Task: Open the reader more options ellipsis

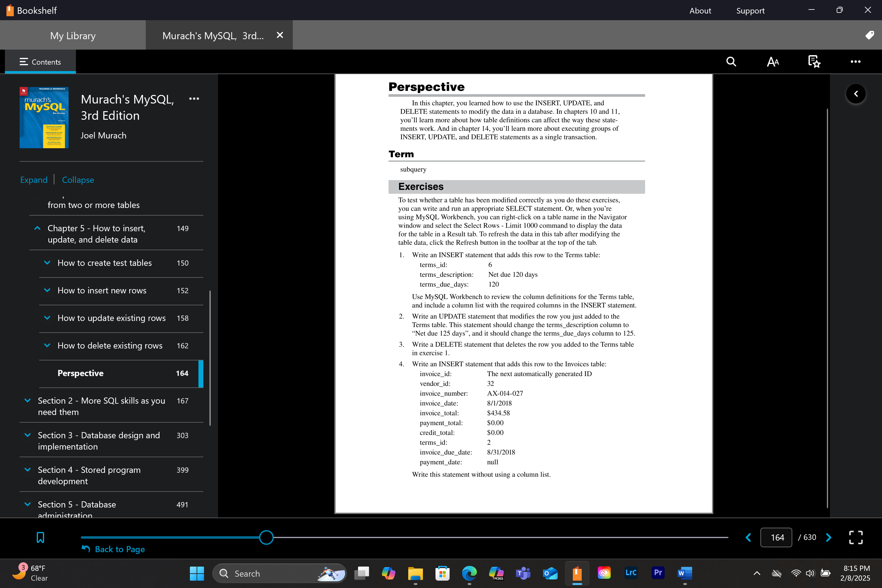Action: [855, 62]
